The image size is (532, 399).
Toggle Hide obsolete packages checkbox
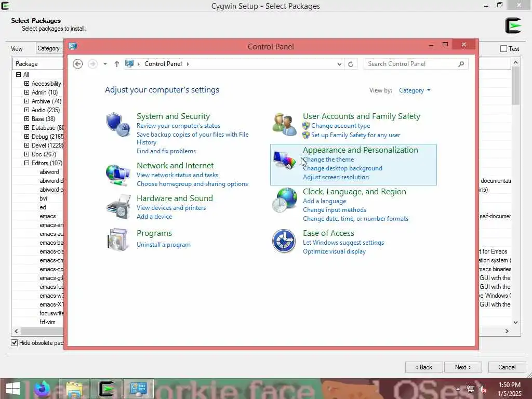pyautogui.click(x=14, y=343)
